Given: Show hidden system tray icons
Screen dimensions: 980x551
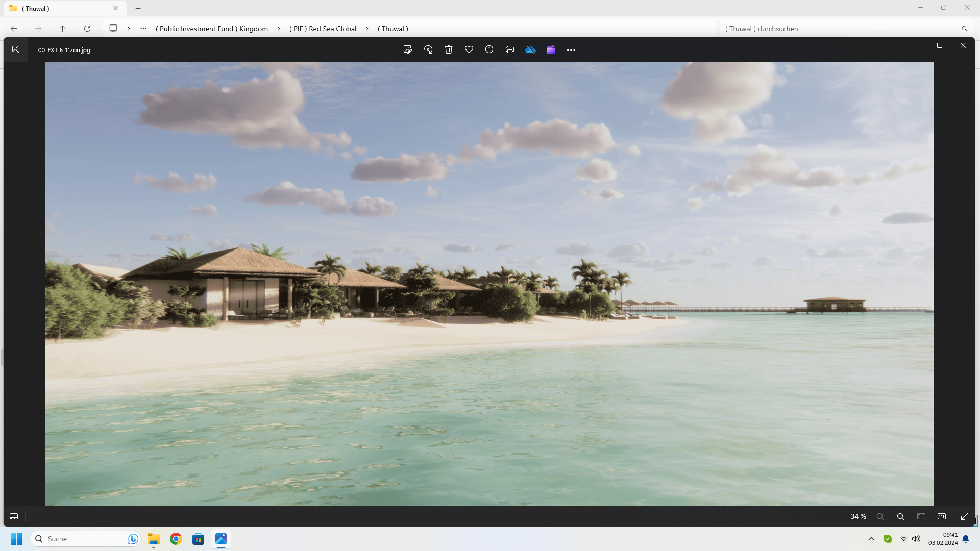Looking at the screenshot, I should click(x=871, y=539).
